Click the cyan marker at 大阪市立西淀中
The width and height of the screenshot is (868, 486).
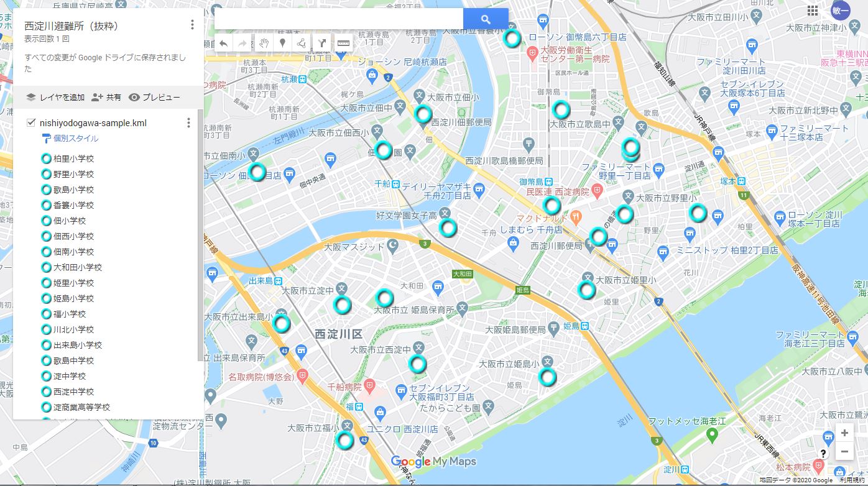point(418,364)
